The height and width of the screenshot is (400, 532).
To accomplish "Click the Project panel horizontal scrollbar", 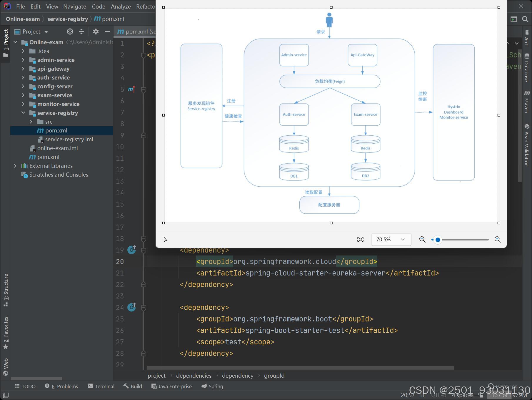I will (x=36, y=379).
